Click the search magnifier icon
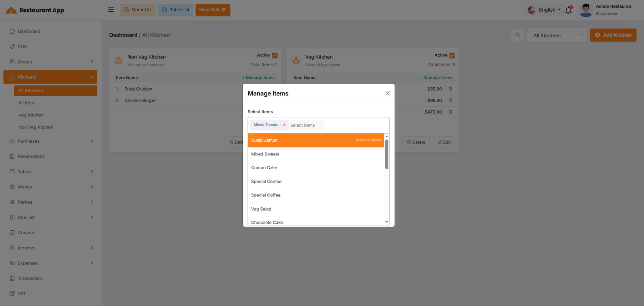644x306 pixels. 518,35
